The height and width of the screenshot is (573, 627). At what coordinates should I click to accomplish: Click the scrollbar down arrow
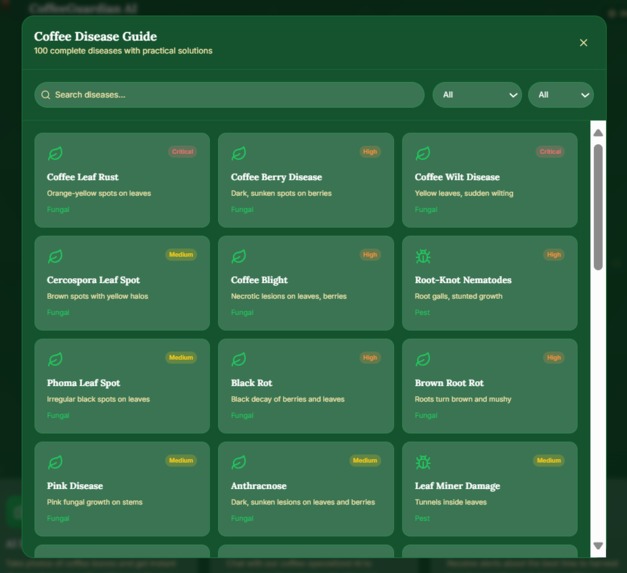coord(598,545)
